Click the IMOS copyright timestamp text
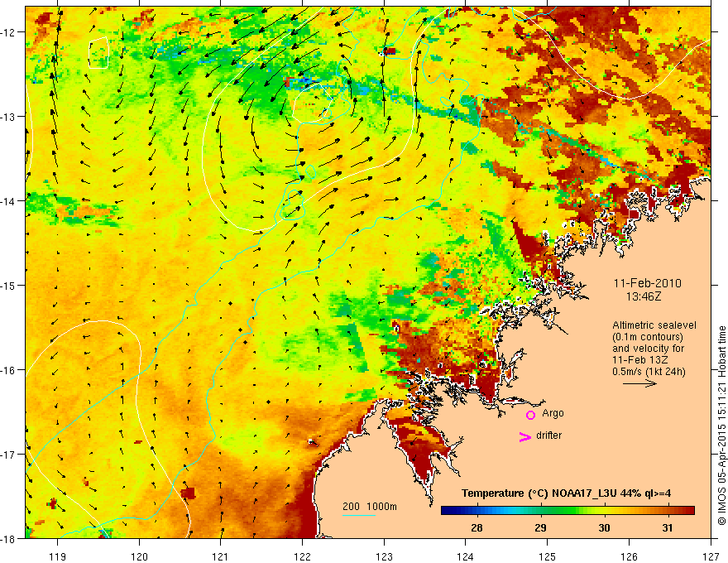Viewport: 728px width, 563px height. pyautogui.click(x=721, y=425)
